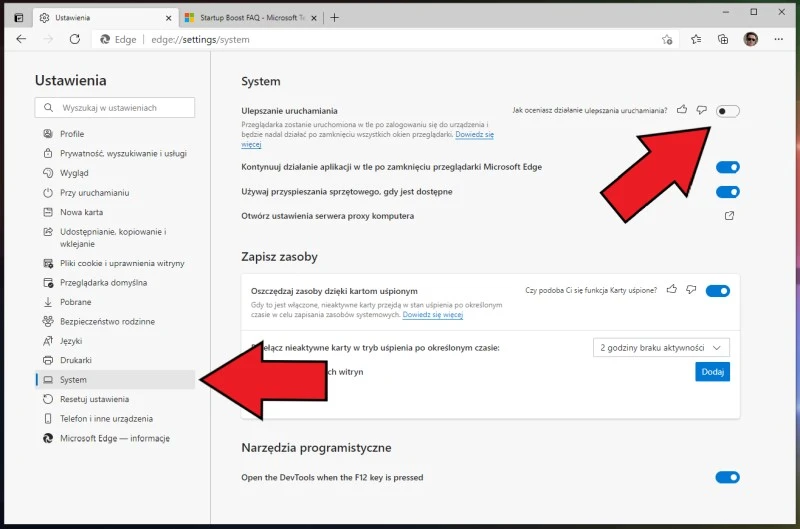Click thumbs down icon for startup boost
The image size is (800, 529).
[702, 110]
